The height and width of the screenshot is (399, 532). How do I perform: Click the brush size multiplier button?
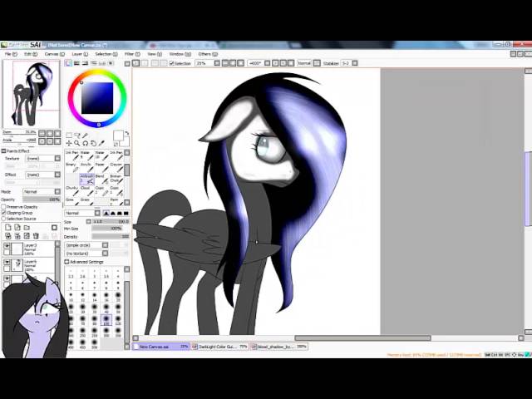point(89,222)
